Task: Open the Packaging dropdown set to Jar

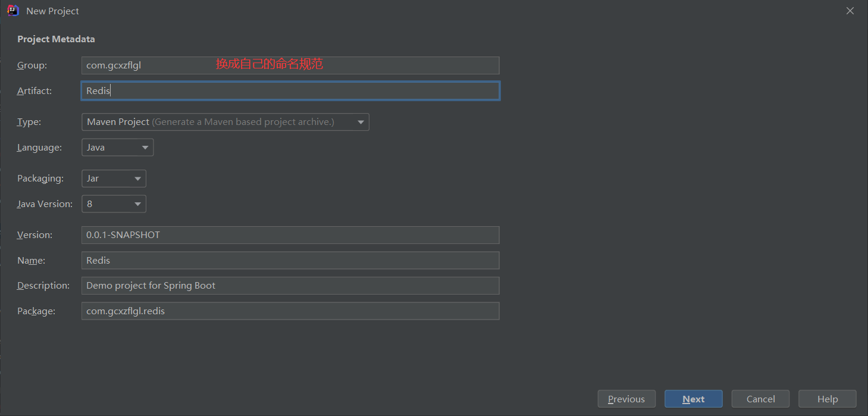Action: 114,179
